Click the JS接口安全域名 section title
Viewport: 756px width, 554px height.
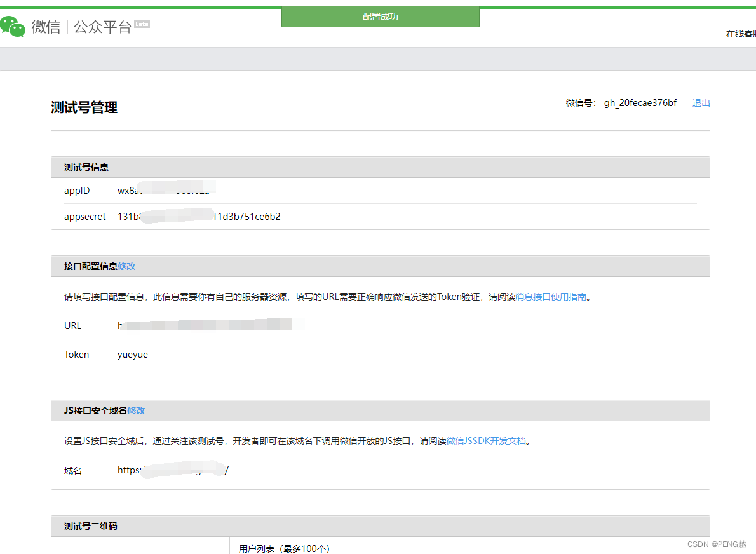tap(95, 410)
